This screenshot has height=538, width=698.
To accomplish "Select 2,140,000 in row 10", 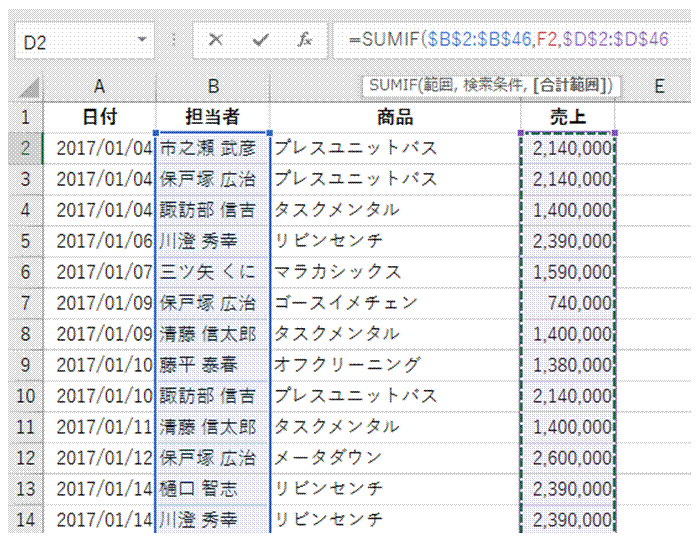I will click(x=568, y=396).
